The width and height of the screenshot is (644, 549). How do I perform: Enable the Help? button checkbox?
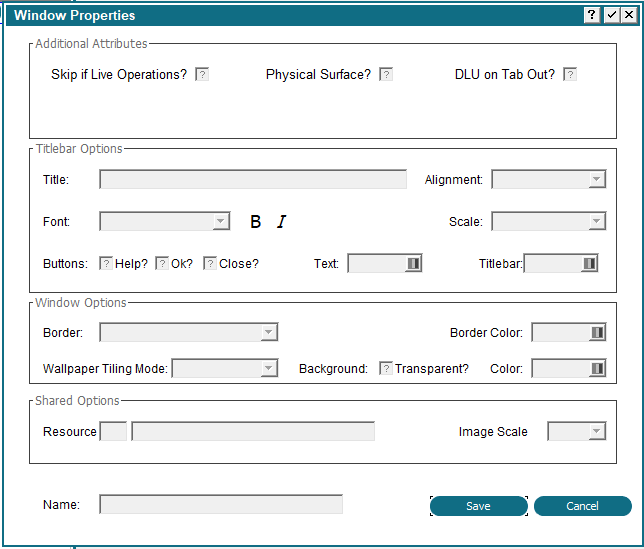click(106, 264)
